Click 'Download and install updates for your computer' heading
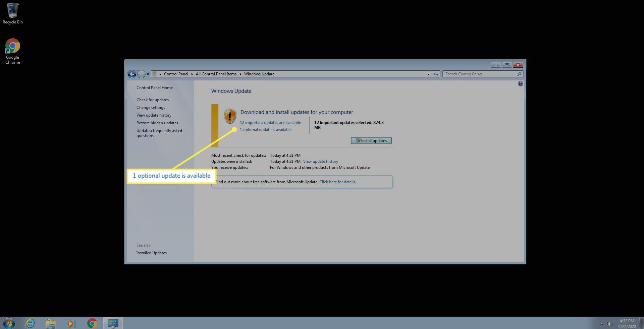Image resolution: width=644 pixels, height=329 pixels. (297, 112)
